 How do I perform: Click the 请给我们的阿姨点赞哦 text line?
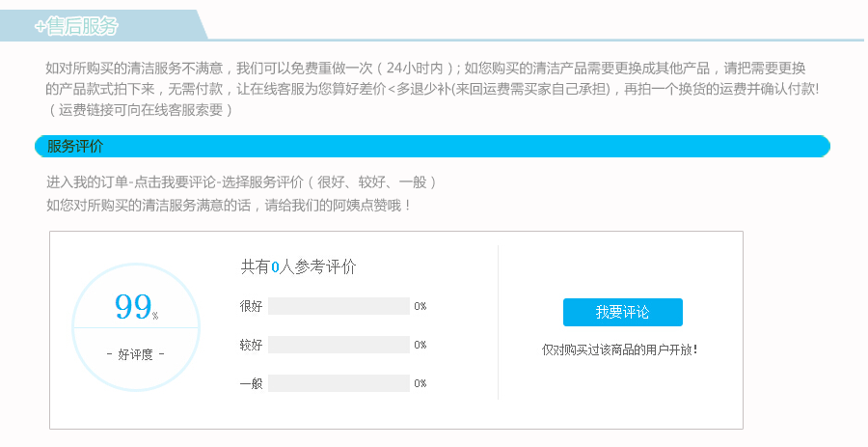pyautogui.click(x=230, y=205)
